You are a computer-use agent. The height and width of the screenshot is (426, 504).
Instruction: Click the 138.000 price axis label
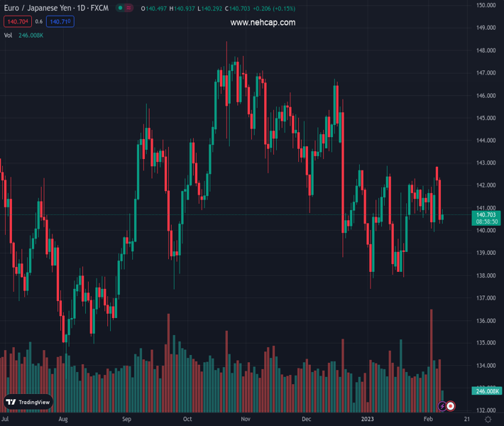[x=486, y=275]
